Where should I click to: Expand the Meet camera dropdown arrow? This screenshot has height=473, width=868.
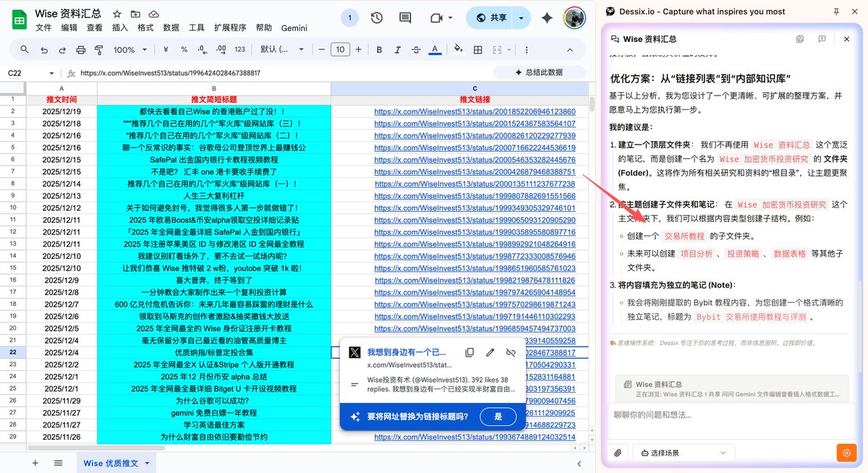click(451, 18)
